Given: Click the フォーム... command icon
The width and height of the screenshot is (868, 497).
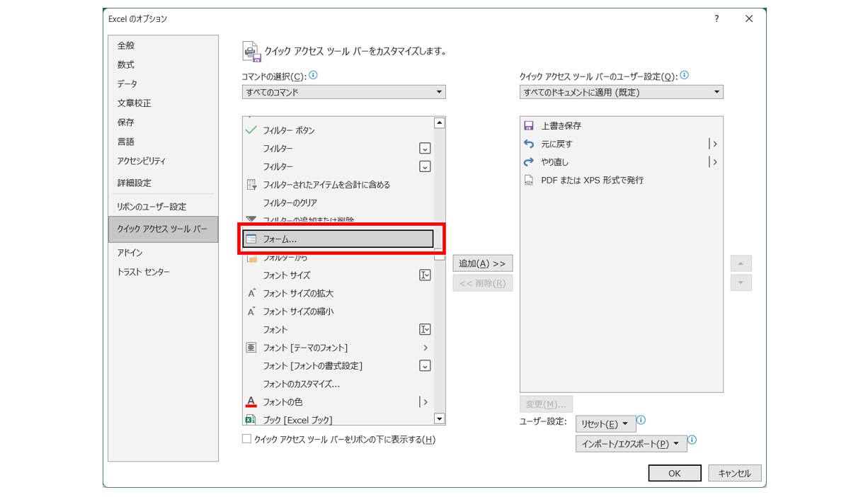Looking at the screenshot, I should (x=251, y=239).
